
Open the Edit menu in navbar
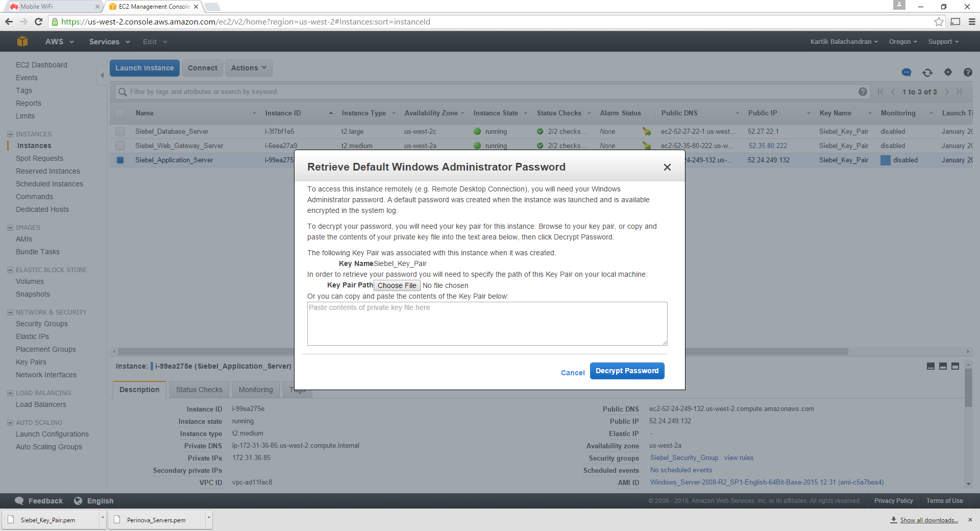pyautogui.click(x=155, y=41)
